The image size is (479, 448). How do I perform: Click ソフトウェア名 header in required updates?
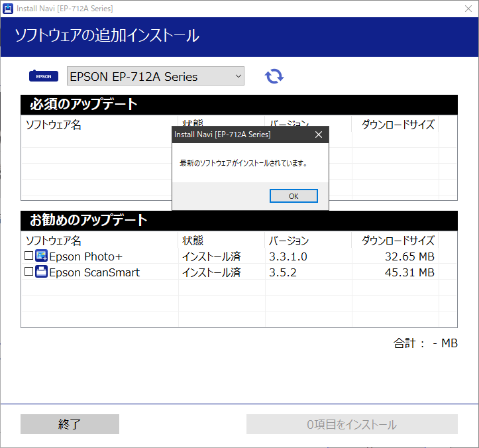point(54,125)
